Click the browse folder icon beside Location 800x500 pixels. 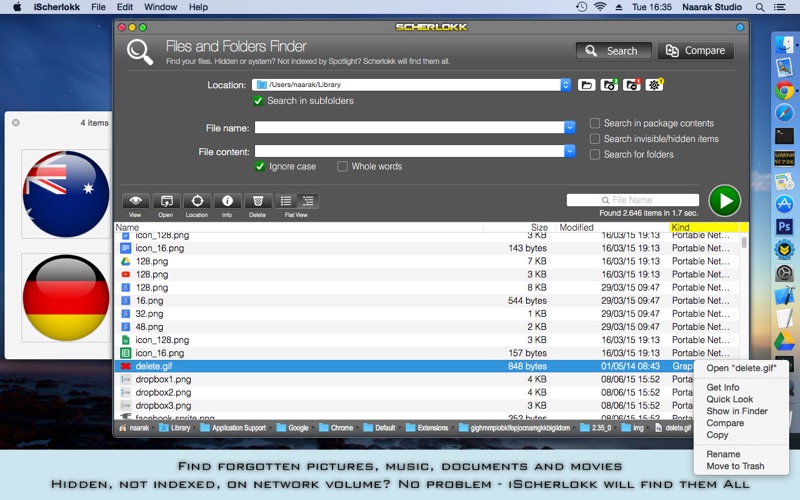(x=587, y=85)
